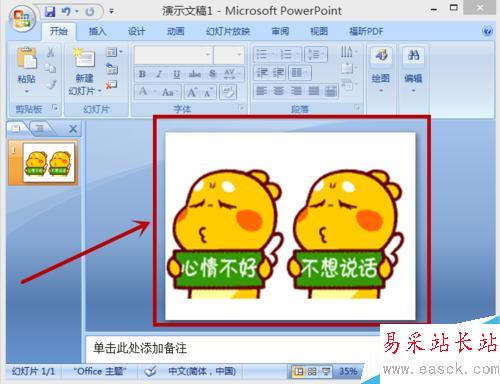Delete slide using the red X icon
Viewport: 500px width, 384px height.
(x=111, y=85)
